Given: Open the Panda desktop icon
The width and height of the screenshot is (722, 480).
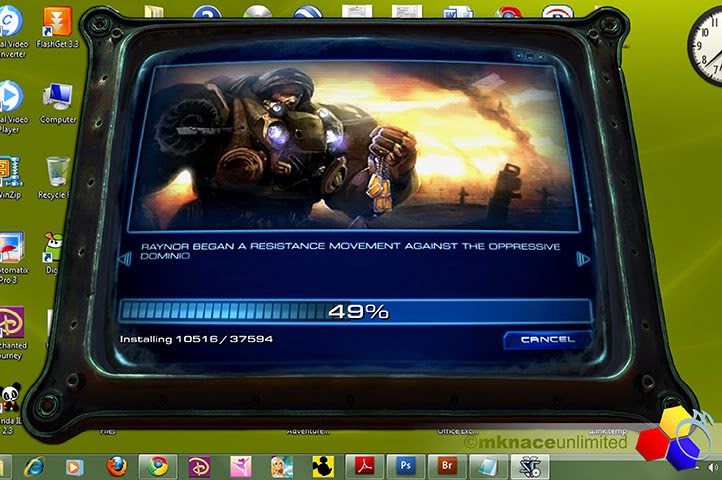Looking at the screenshot, I should (9, 408).
